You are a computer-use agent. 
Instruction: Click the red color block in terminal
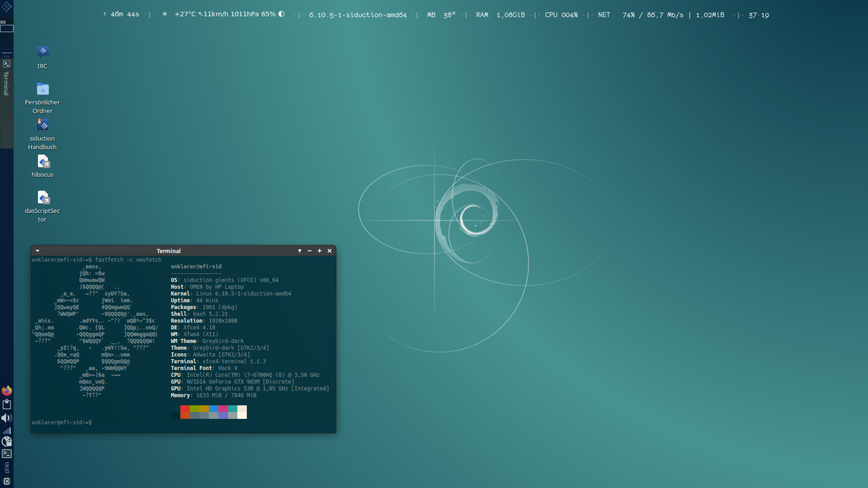185,409
